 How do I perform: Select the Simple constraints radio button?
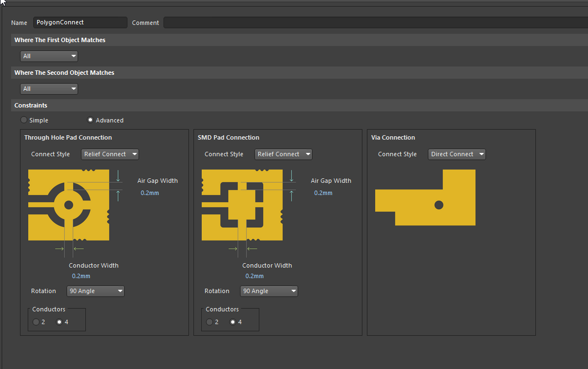(24, 120)
